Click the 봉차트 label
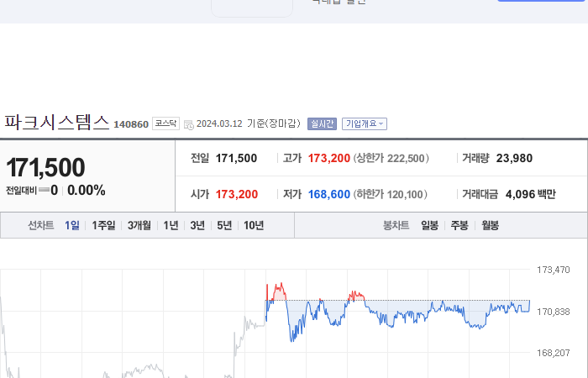Viewport: 588px width, 378px height. tap(396, 225)
